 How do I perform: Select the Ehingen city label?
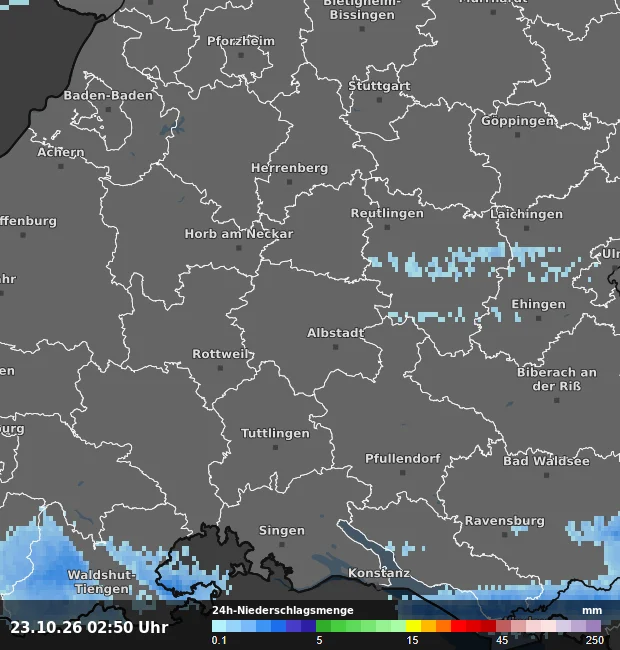click(x=538, y=304)
